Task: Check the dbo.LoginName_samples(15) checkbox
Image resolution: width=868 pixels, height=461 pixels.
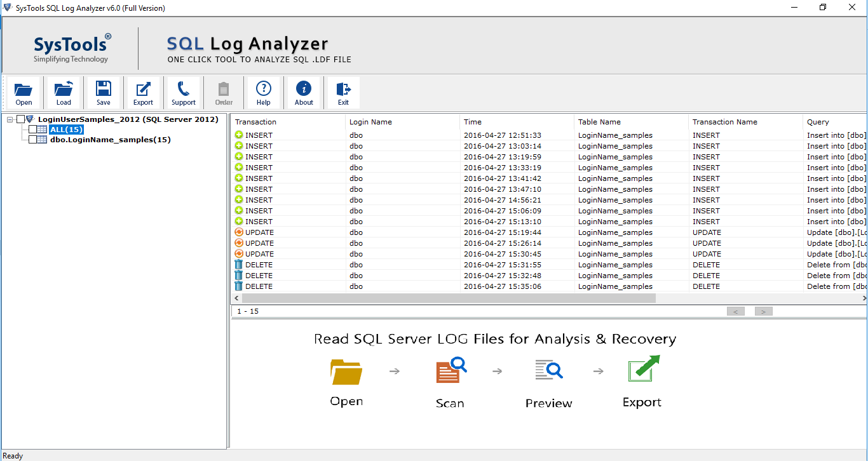Action: (x=32, y=140)
